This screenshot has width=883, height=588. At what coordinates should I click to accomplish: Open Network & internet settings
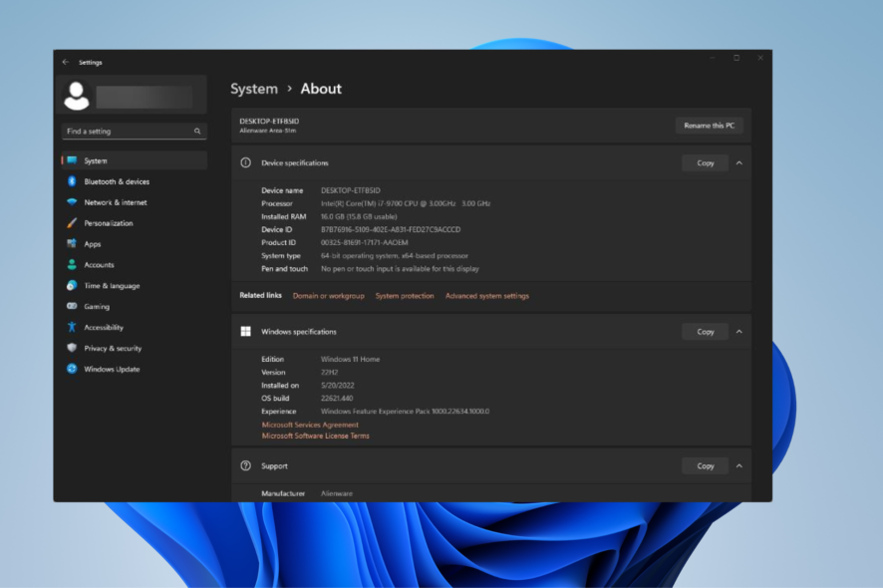[x=134, y=202]
